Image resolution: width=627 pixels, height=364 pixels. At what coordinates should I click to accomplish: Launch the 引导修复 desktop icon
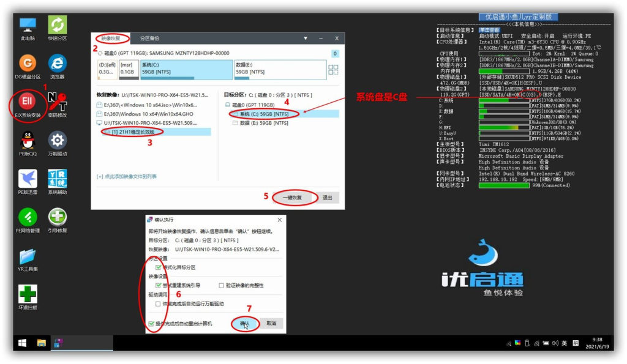tap(57, 220)
